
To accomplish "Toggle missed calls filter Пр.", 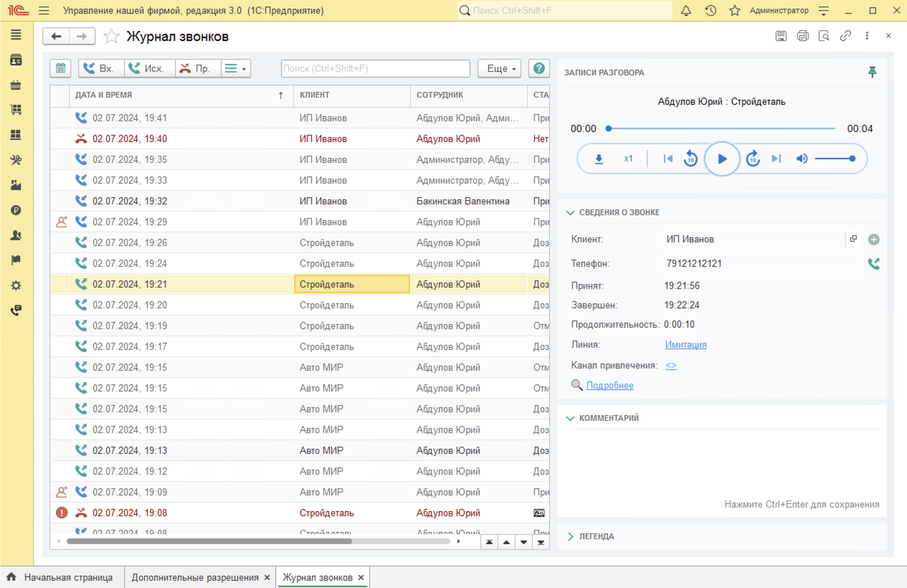I will coord(196,69).
